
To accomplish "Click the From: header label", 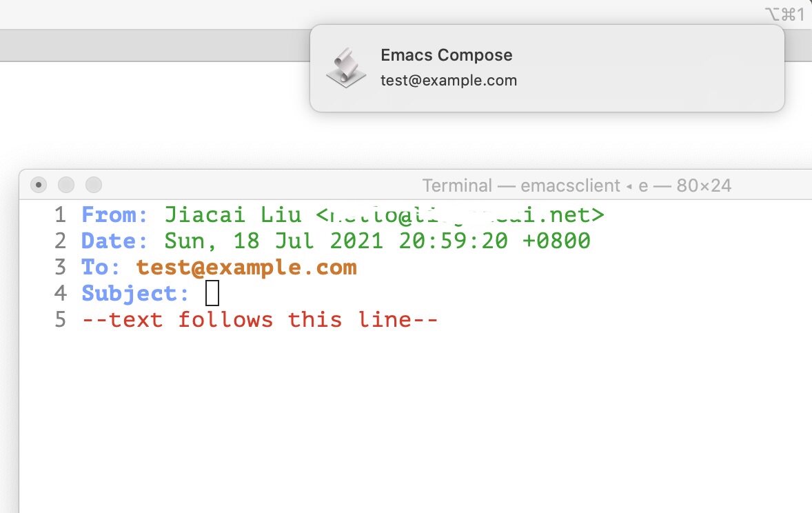I will click(115, 215).
